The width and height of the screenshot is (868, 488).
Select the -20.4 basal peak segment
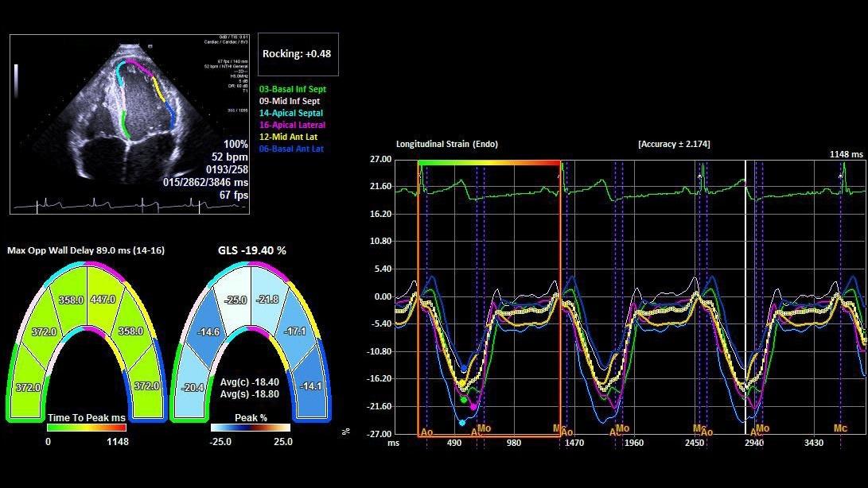coord(192,388)
